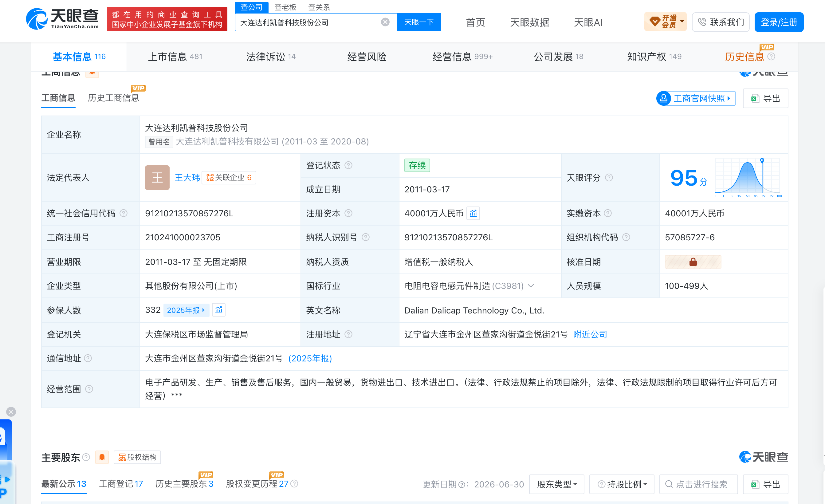Click shareholder search box 点击进行搜索
This screenshot has height=504, width=825.
coord(698,484)
